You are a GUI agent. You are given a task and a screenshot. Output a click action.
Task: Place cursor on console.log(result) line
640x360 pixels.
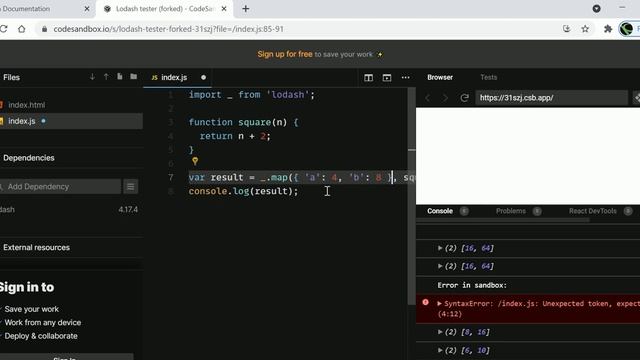click(243, 191)
